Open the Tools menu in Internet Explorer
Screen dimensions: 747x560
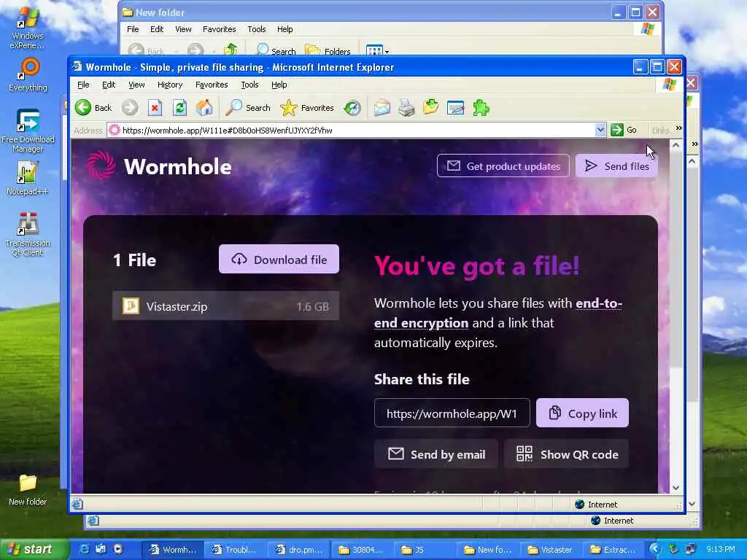pyautogui.click(x=249, y=85)
